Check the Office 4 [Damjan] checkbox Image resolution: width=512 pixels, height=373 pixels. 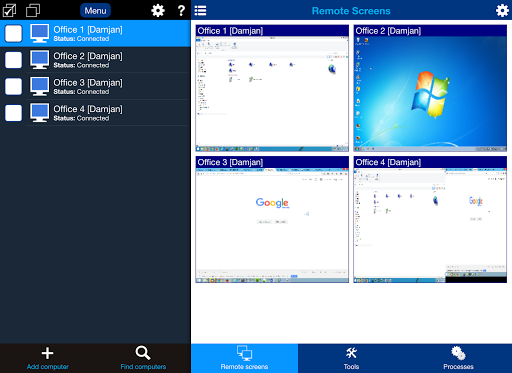13,113
